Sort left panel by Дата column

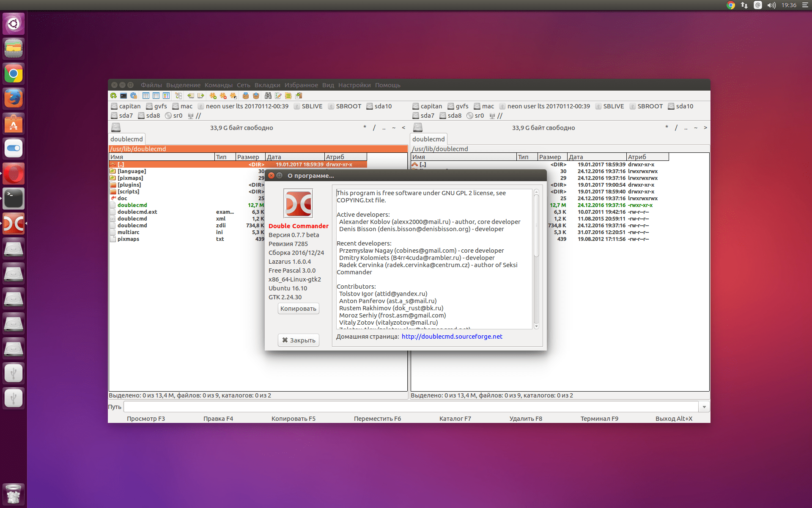coord(295,157)
